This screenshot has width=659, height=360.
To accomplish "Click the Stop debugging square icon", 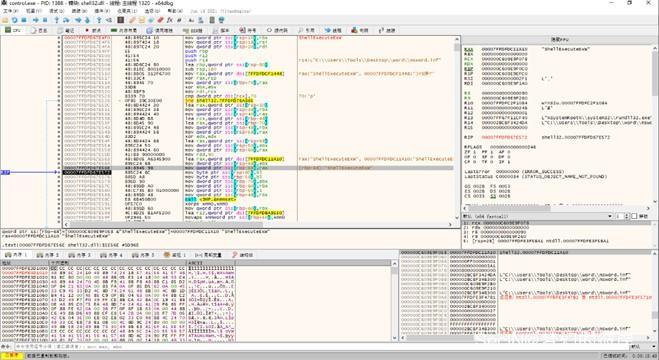I will [x=24, y=20].
